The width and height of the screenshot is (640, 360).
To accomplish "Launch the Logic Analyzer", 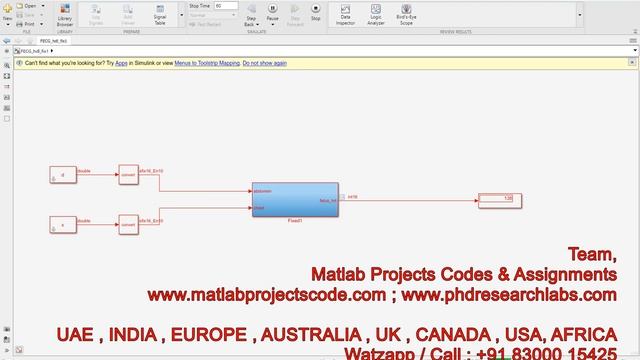I will tap(376, 15).
